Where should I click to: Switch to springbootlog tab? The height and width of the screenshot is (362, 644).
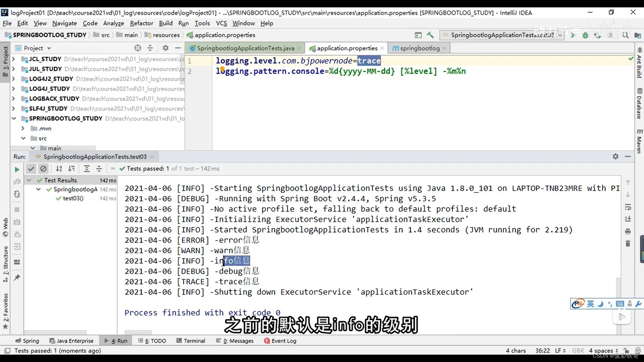click(419, 48)
